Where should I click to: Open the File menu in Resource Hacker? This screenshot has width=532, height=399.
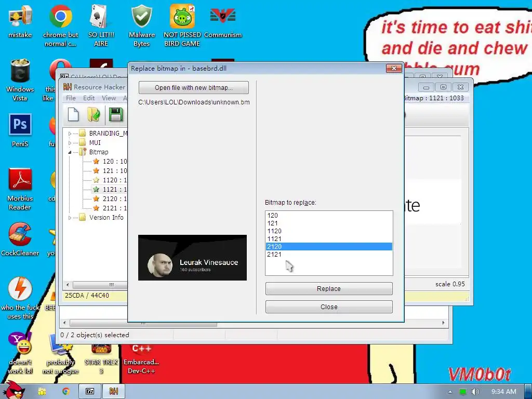pos(71,98)
